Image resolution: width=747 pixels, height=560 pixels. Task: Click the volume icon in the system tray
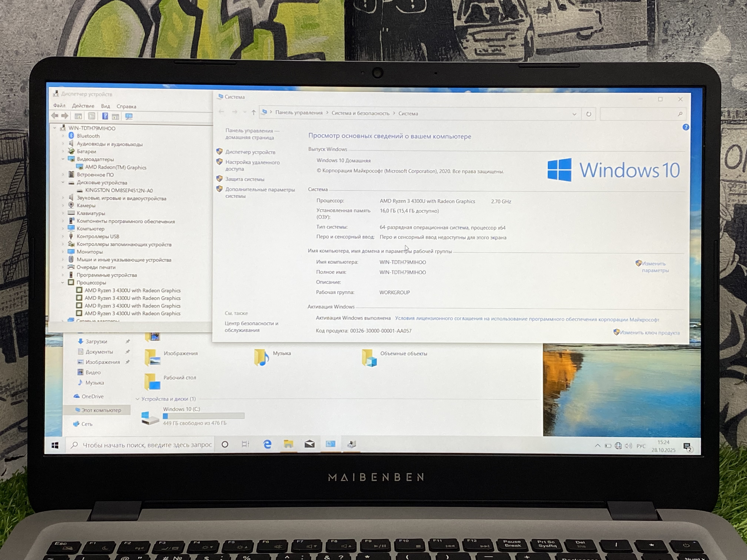click(x=628, y=446)
